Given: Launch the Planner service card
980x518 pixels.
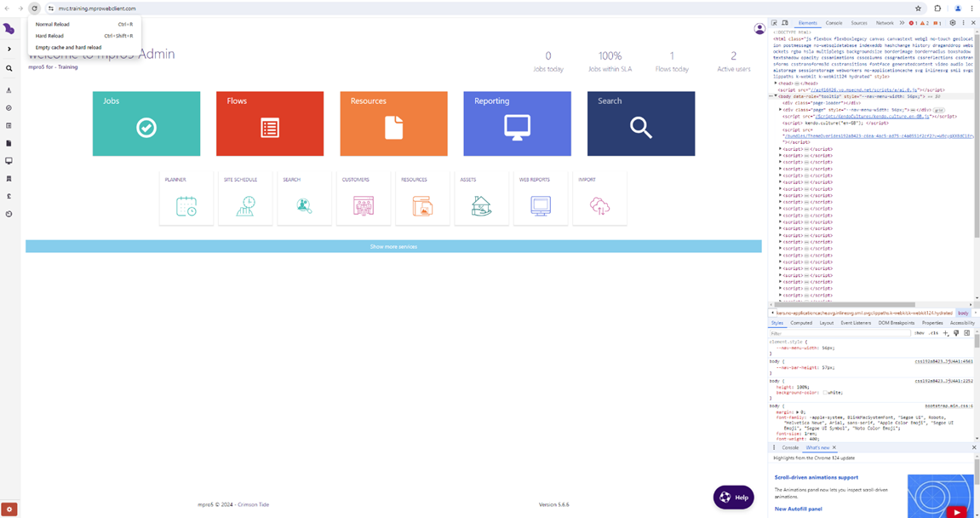Looking at the screenshot, I should [186, 198].
